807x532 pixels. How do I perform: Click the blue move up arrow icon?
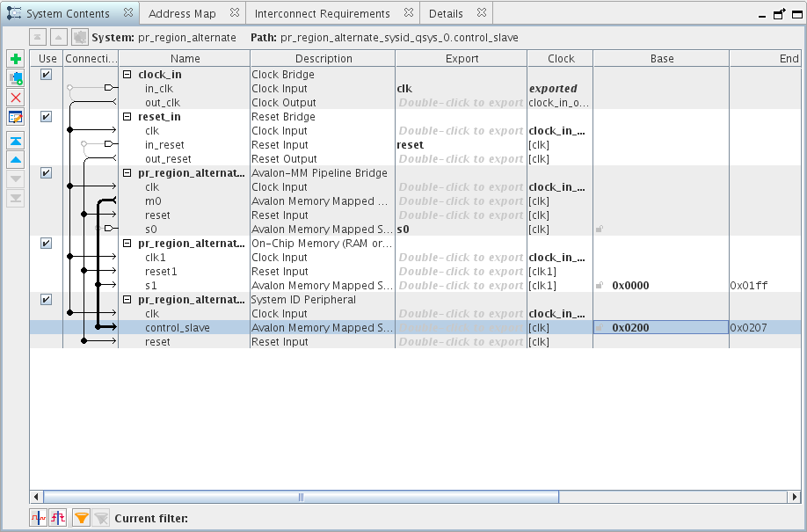[x=15, y=160]
